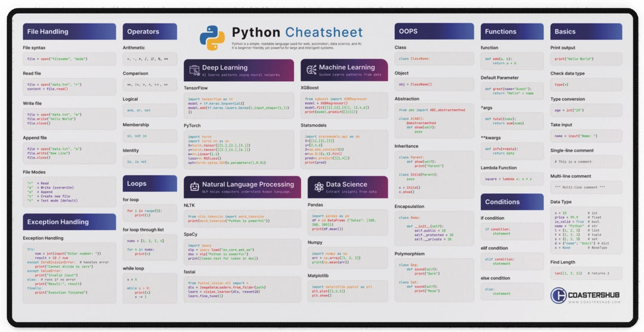644x332 pixels.
Task: Click the print("Hello World") code line
Action: pyautogui.click(x=574, y=59)
